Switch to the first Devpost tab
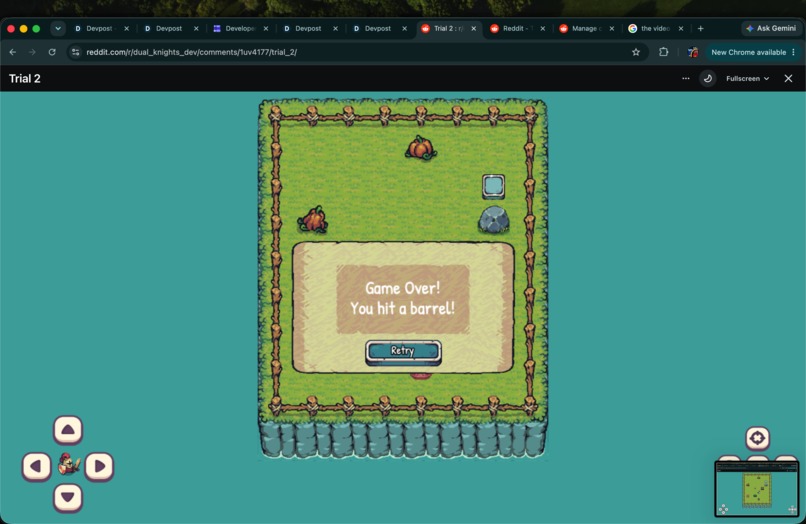Screen dimensions: 806x524 click(x=101, y=28)
